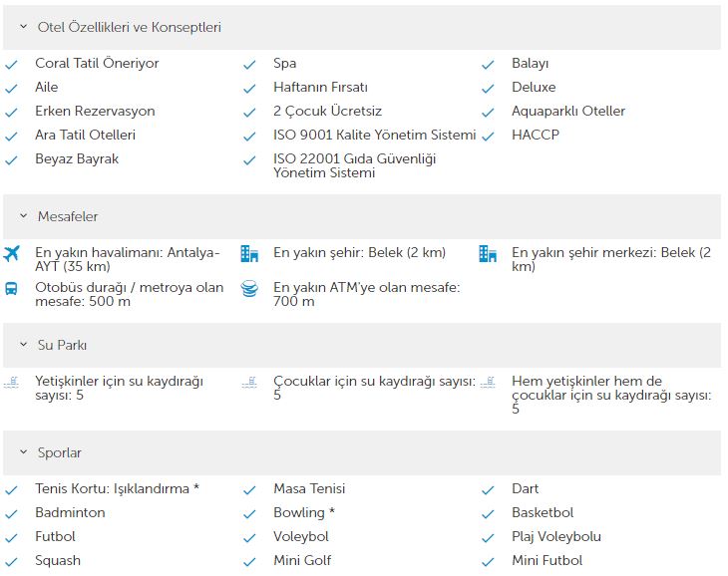Click the slide icon beside Hem yetişkinler
This screenshot has height=576, width=728.
[488, 382]
